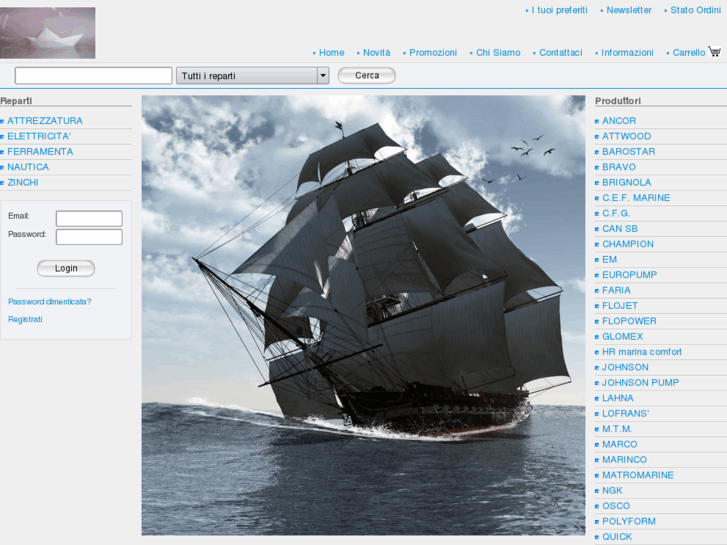Open the MARINCO producer link

pos(624,459)
